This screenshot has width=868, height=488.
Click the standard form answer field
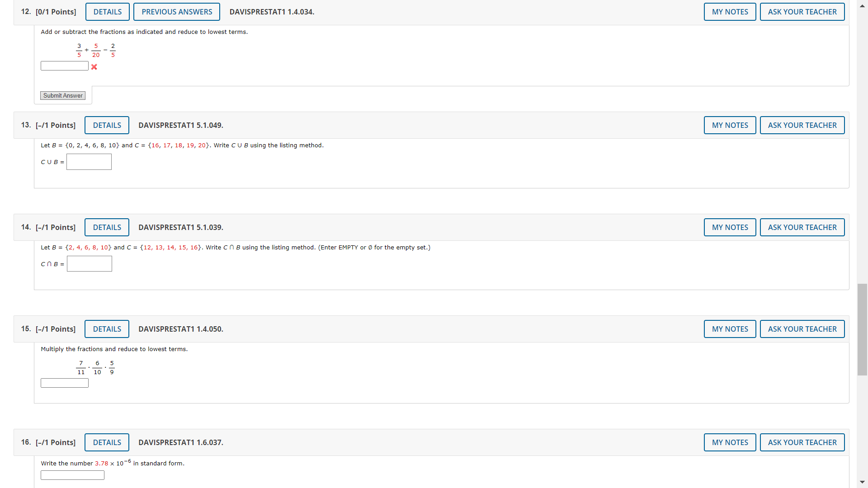click(x=72, y=475)
